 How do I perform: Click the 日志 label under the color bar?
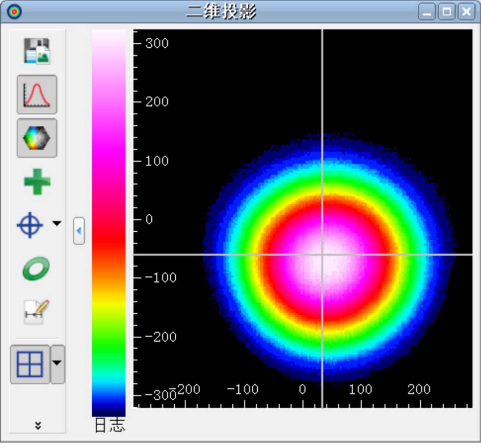(109, 425)
